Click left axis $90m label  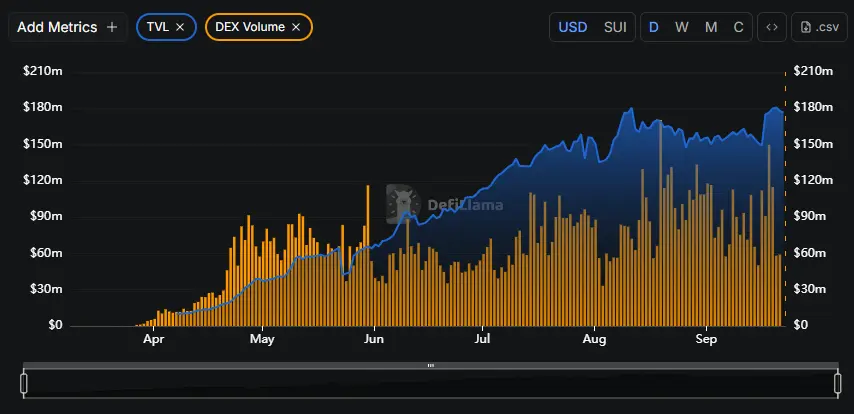(x=46, y=216)
